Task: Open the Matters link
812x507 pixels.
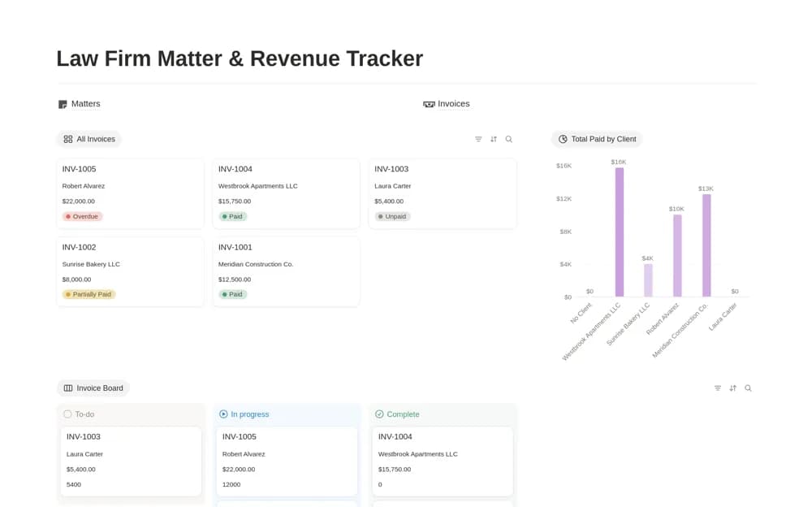Action: [86, 104]
